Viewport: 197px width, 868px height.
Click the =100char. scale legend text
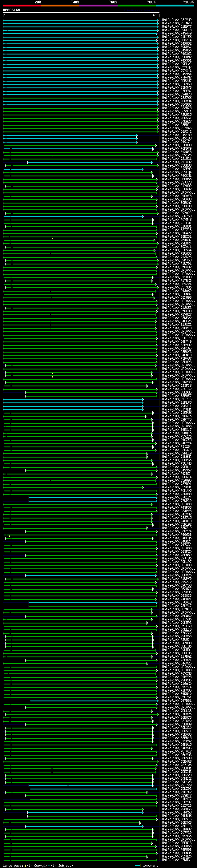149,866
